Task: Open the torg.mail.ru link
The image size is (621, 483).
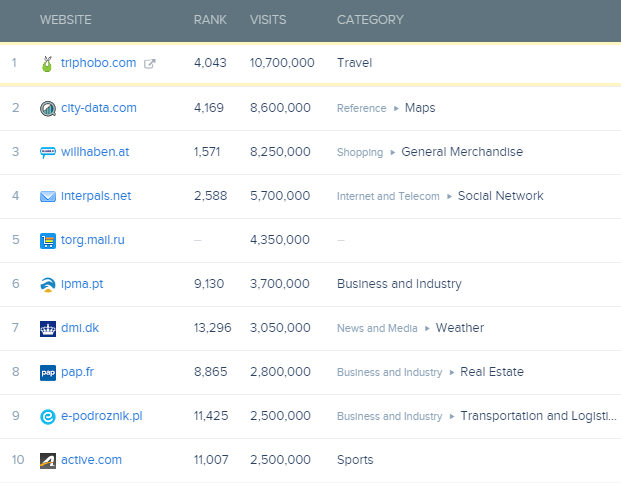Action: (93, 240)
